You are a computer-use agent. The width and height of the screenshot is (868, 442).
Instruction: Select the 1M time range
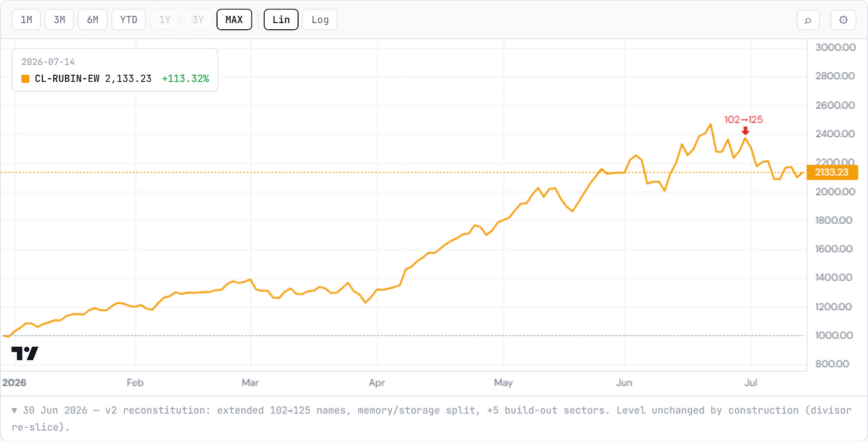(x=26, y=20)
